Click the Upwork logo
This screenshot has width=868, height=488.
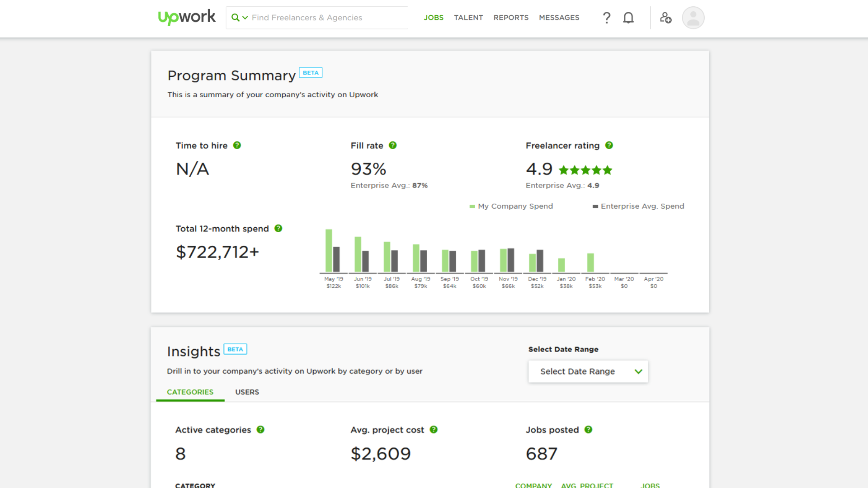tap(186, 17)
